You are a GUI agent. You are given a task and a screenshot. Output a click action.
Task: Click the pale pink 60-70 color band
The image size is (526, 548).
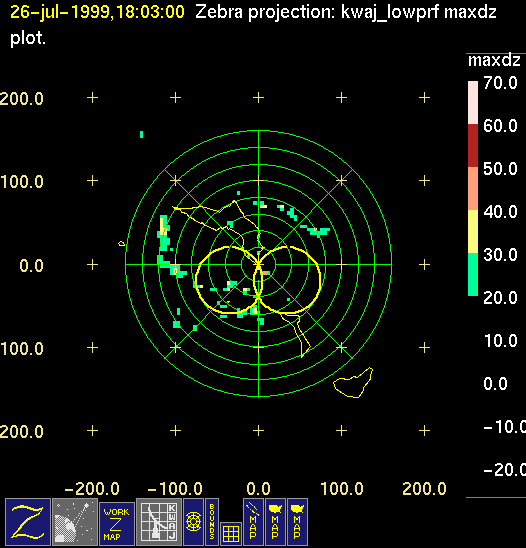point(473,102)
